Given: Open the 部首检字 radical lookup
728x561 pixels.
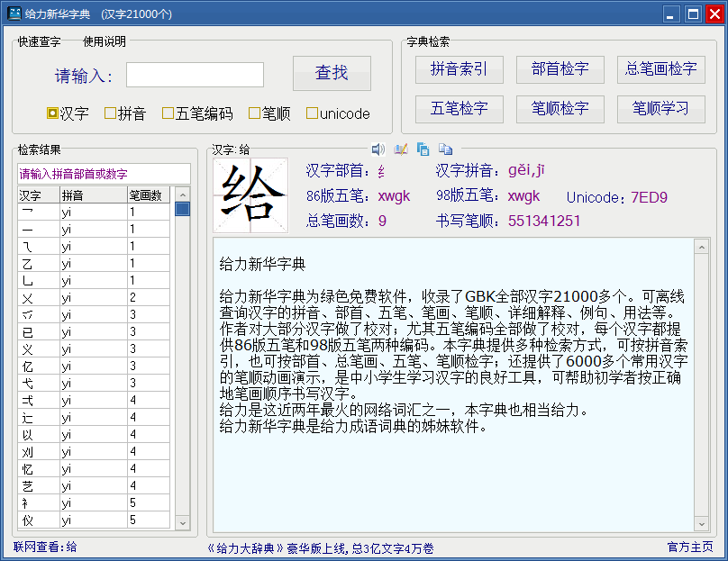Looking at the screenshot, I should coord(560,69).
